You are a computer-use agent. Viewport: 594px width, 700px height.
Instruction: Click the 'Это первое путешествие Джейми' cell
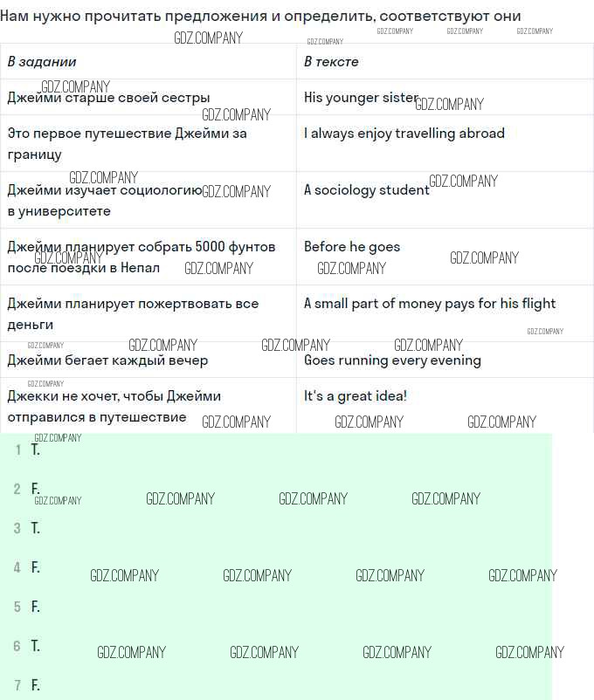point(127,144)
